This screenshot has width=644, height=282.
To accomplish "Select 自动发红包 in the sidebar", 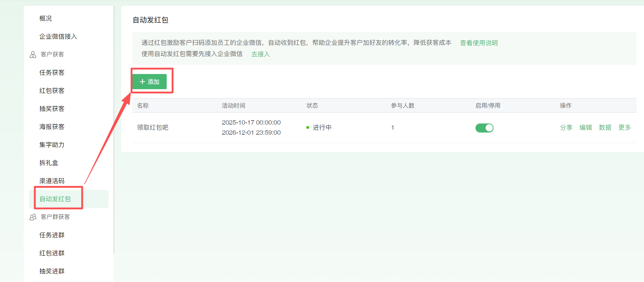I will (x=55, y=199).
